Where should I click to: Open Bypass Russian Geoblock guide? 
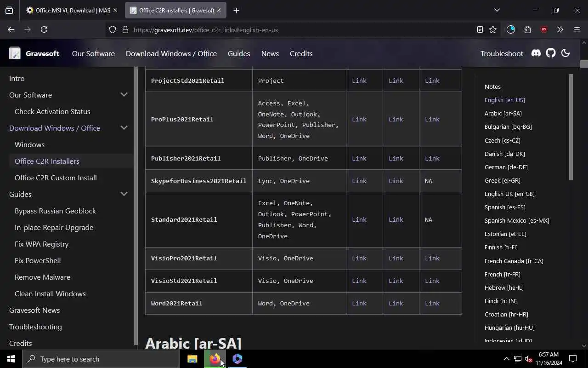[55, 211]
